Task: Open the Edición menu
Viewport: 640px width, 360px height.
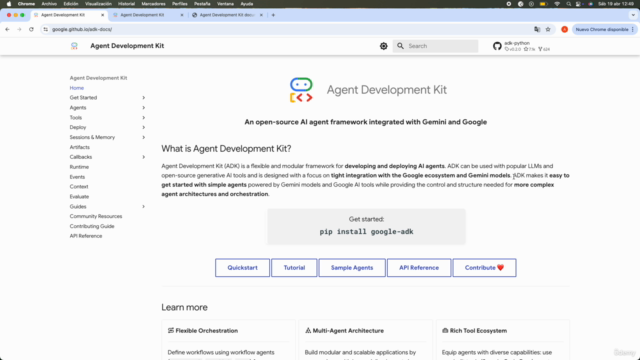Action: point(71,4)
